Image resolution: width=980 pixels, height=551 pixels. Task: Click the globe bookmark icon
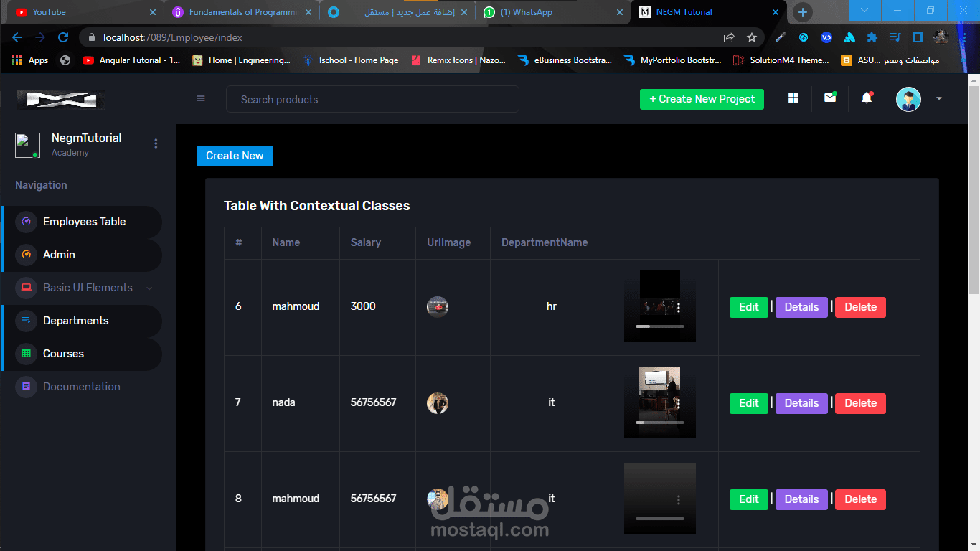tap(65, 60)
